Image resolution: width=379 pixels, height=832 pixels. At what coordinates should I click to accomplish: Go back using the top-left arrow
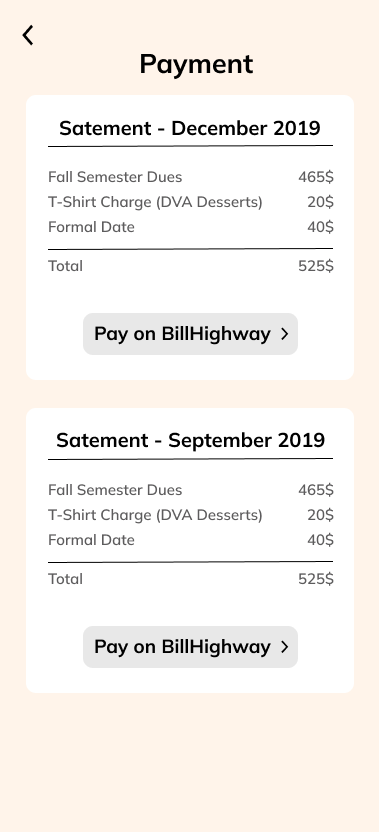click(x=28, y=36)
